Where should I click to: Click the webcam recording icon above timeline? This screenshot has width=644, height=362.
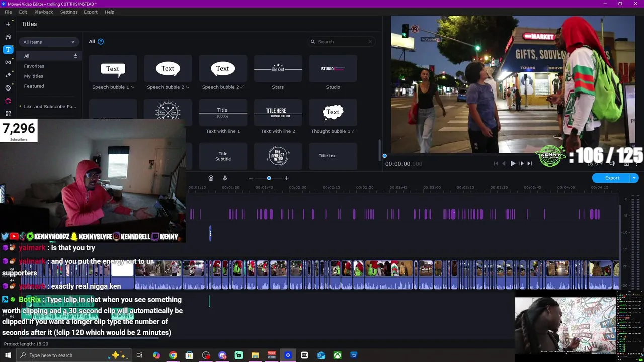pyautogui.click(x=211, y=178)
